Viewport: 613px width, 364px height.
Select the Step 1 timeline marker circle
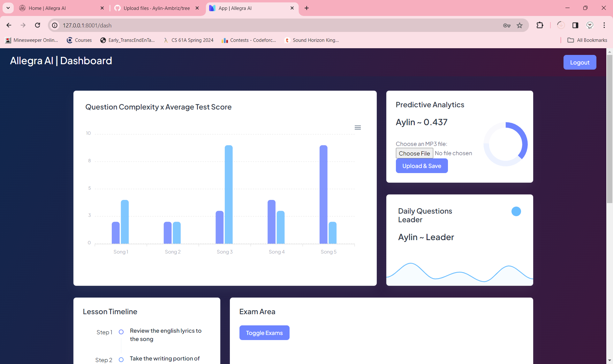[121, 332]
